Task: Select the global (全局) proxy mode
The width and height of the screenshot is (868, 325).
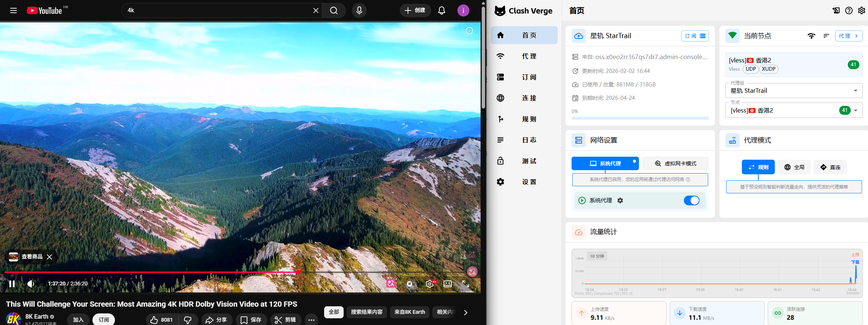Action: [794, 167]
